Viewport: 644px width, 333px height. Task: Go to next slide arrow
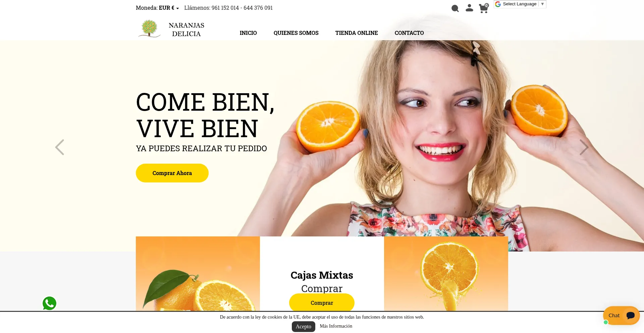[584, 147]
